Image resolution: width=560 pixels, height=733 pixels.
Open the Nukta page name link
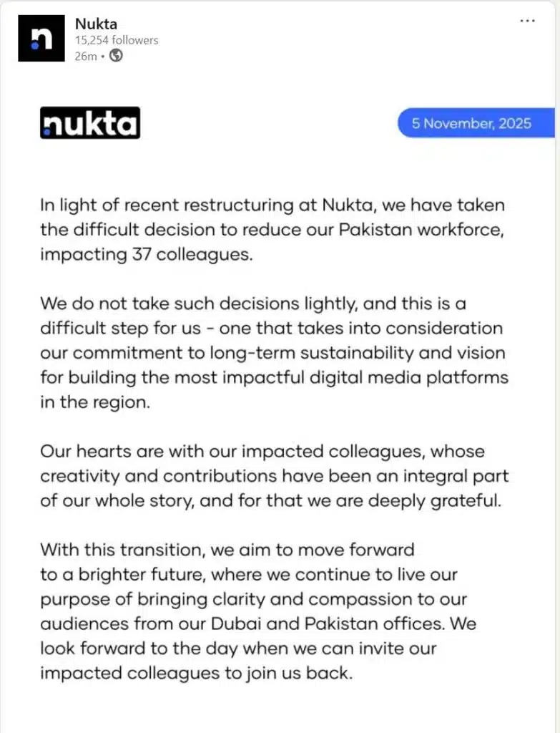[97, 24]
